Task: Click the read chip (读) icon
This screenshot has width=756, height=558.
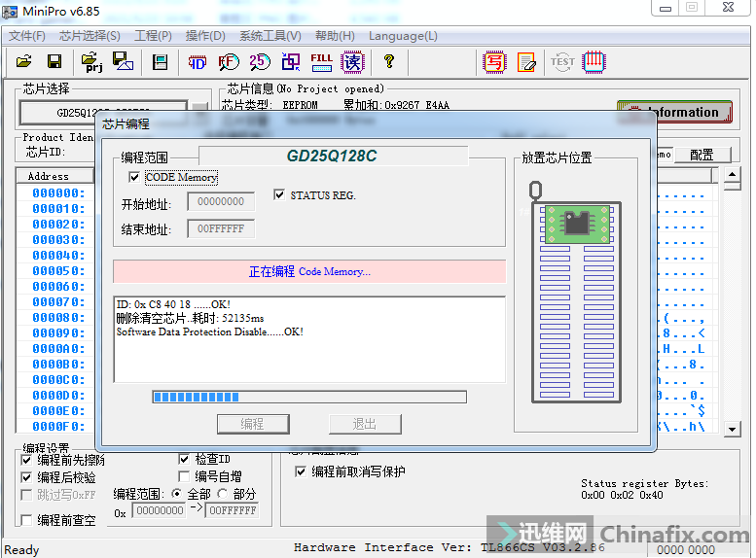Action: click(352, 62)
